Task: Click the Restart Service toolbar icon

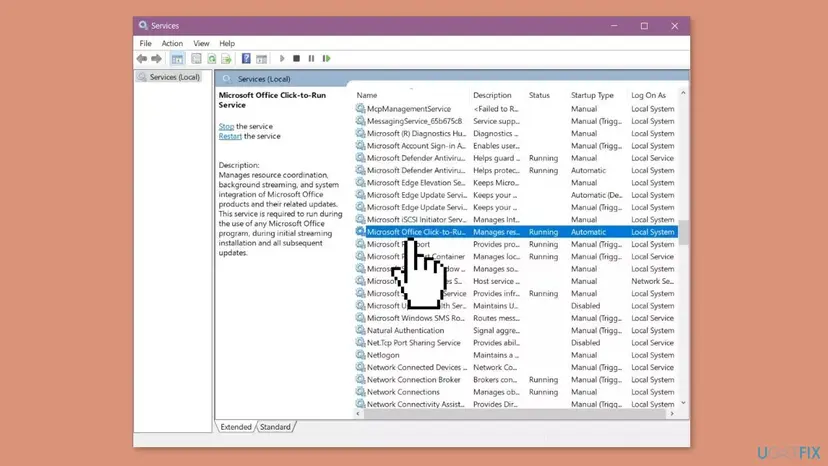Action: 326,59
